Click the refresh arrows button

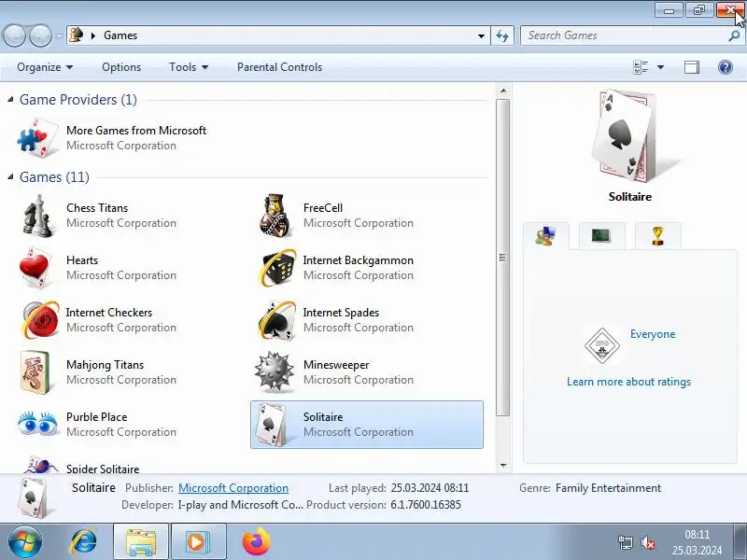click(502, 35)
